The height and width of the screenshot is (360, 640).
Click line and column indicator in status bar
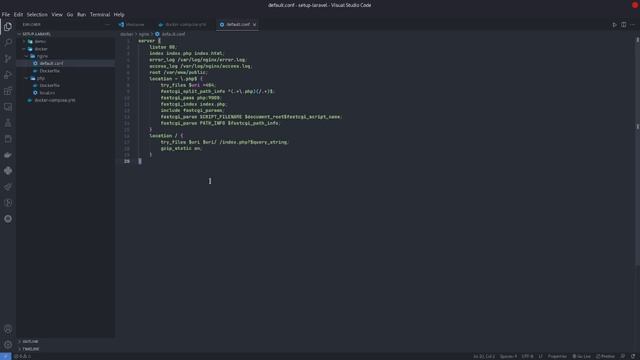coord(484,356)
